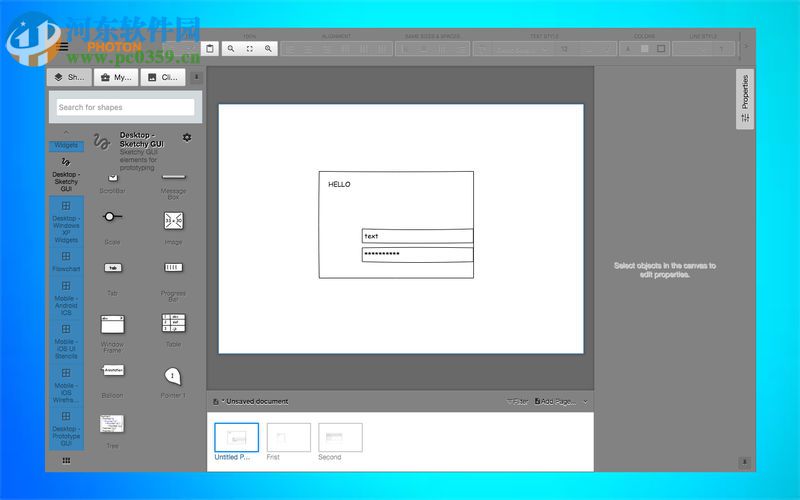Switch to the My Stuff tab
The image size is (800, 500).
pos(116,78)
